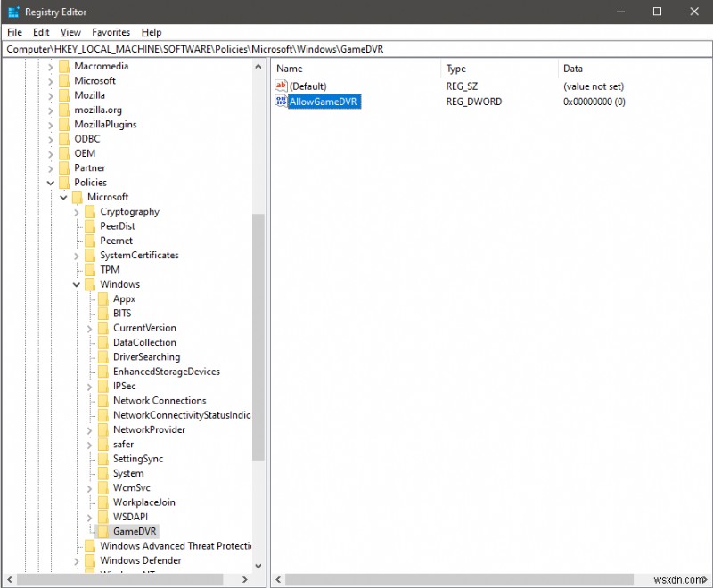Image resolution: width=713 pixels, height=588 pixels.
Task: Sort values by the Type column header
Action: pyautogui.click(x=456, y=69)
